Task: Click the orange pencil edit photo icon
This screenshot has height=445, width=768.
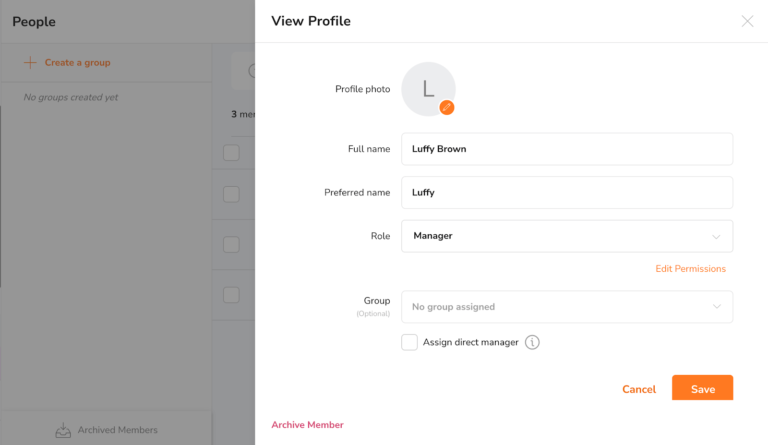Action: tap(447, 107)
